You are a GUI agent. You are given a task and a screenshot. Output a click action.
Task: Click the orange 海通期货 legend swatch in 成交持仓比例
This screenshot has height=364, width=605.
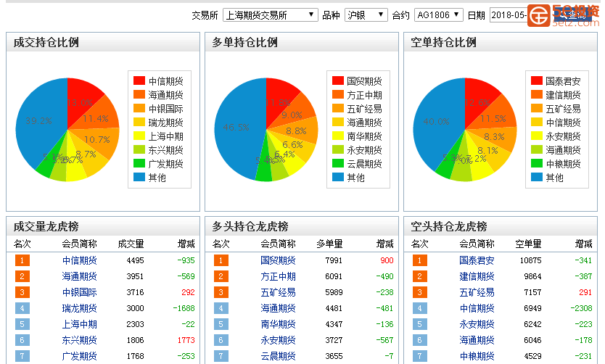(x=139, y=94)
